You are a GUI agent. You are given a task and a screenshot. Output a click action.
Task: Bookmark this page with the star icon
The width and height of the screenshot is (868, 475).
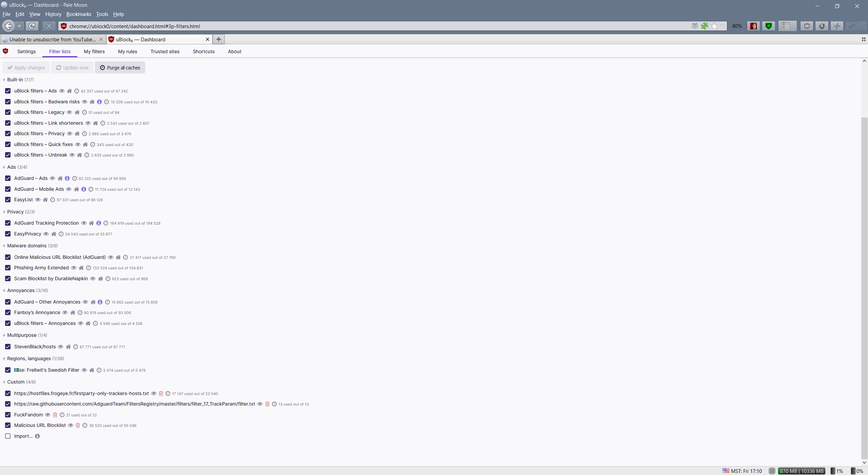pyautogui.click(x=714, y=26)
